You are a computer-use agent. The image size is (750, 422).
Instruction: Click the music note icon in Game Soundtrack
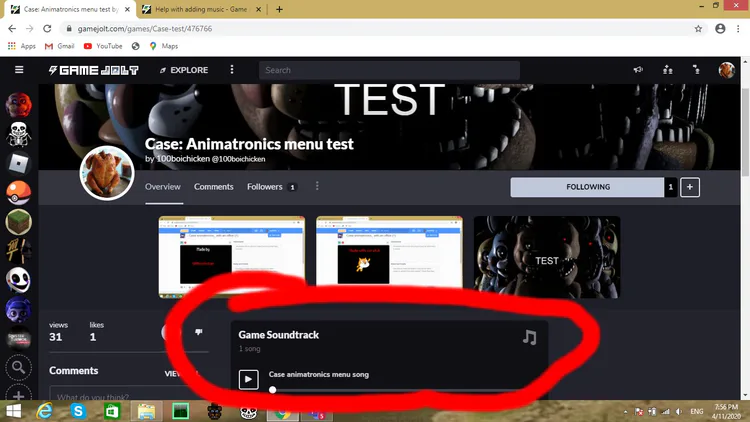529,337
